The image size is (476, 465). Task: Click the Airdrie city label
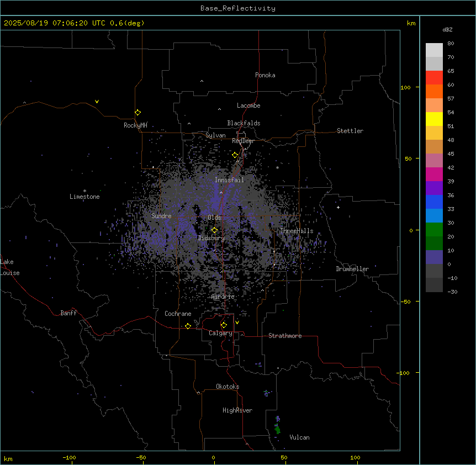[x=223, y=297]
